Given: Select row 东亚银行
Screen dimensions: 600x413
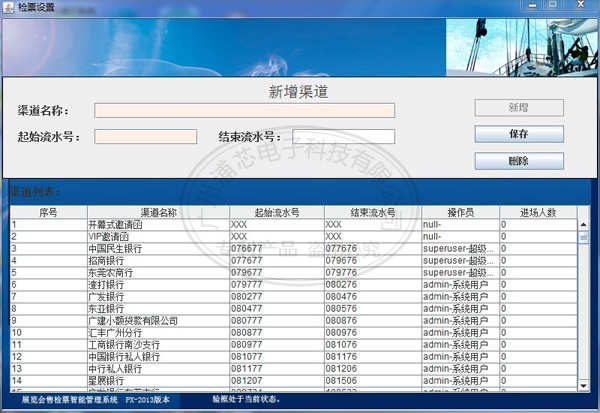Looking at the screenshot, I should pos(294,309).
